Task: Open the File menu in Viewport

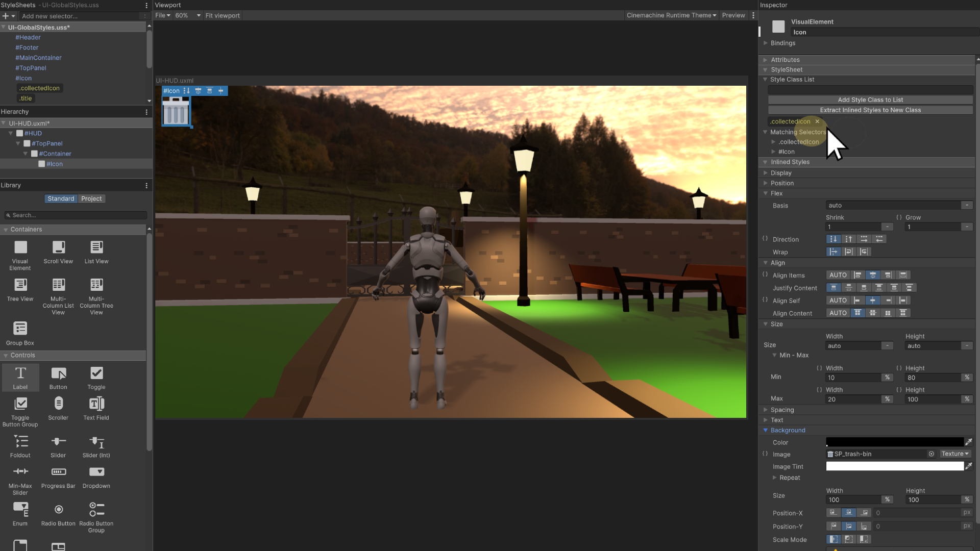Action: coord(162,15)
